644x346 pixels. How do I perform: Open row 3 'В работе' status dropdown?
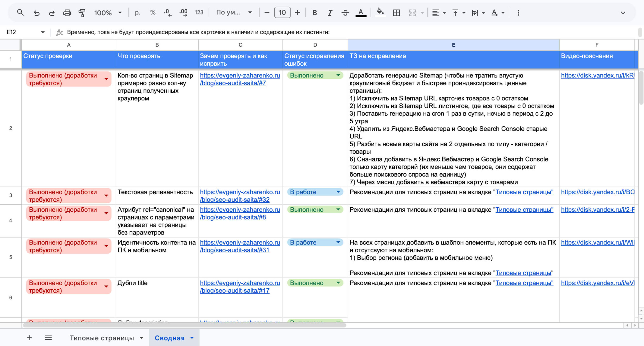pyautogui.click(x=338, y=192)
